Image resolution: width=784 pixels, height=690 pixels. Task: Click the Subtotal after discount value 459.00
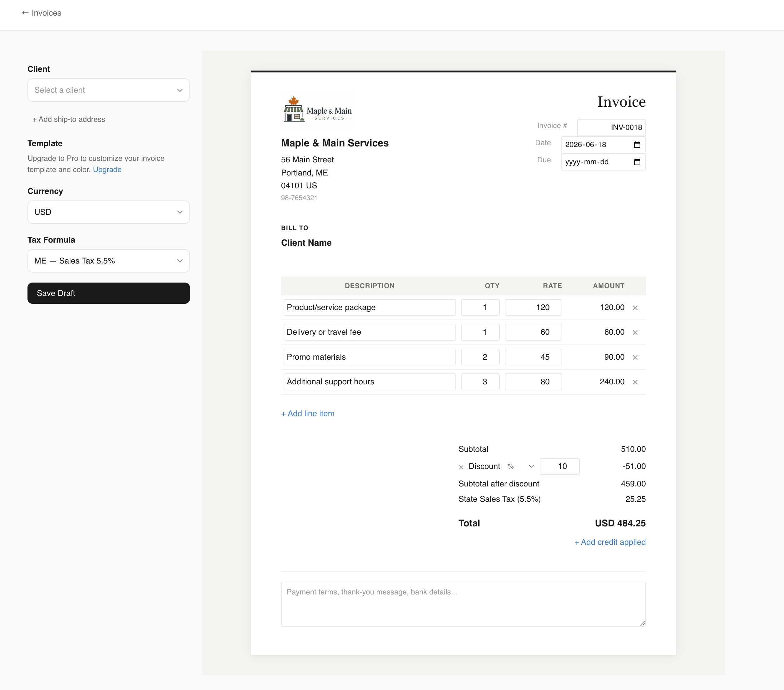[x=633, y=484]
